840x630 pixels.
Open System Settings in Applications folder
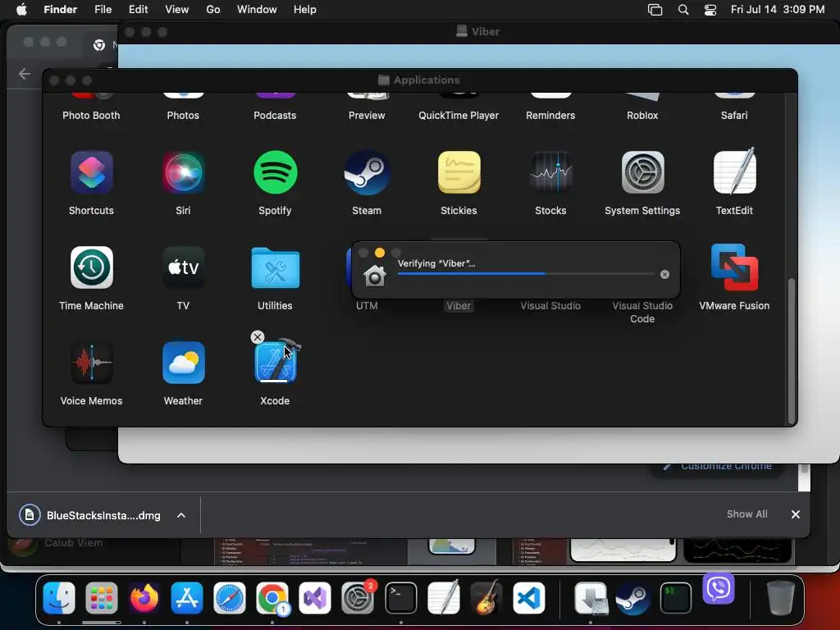(x=643, y=172)
